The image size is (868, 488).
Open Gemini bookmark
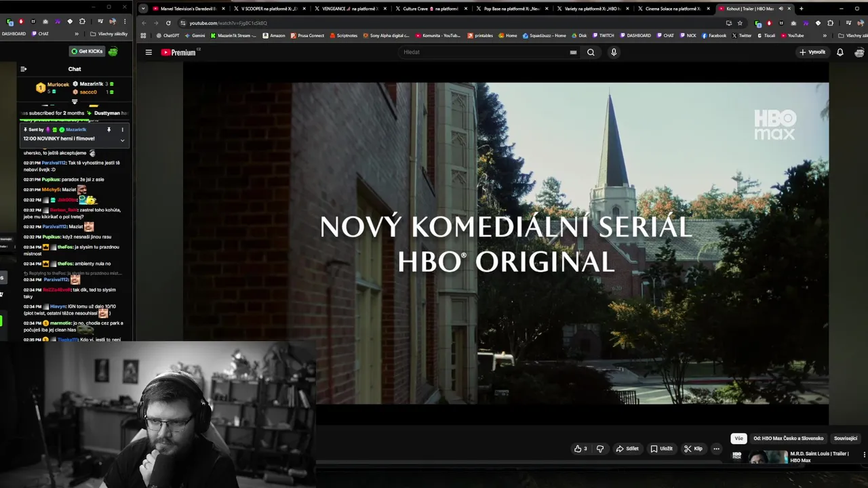pos(195,36)
